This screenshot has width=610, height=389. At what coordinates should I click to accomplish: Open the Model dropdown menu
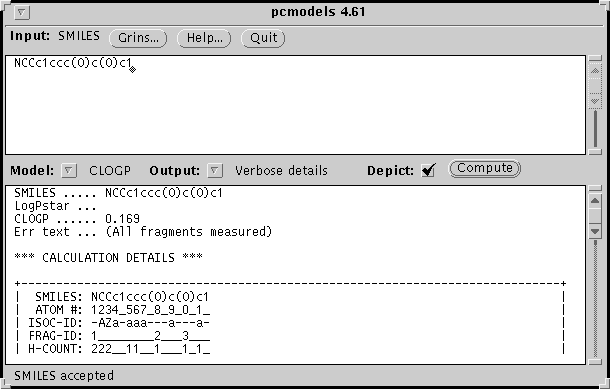tap(68, 170)
